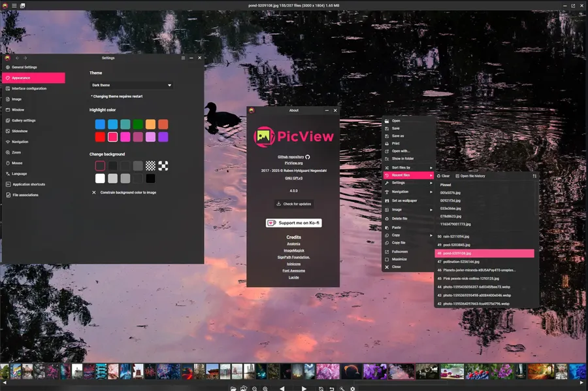This screenshot has width=588, height=391.
Task: Open Application shortcuts in Settings sidebar
Action: coord(34,184)
